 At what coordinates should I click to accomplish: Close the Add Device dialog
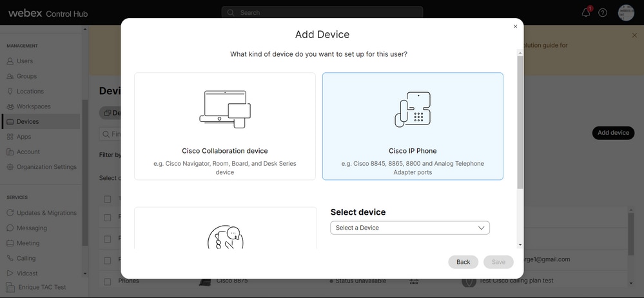pyautogui.click(x=516, y=26)
